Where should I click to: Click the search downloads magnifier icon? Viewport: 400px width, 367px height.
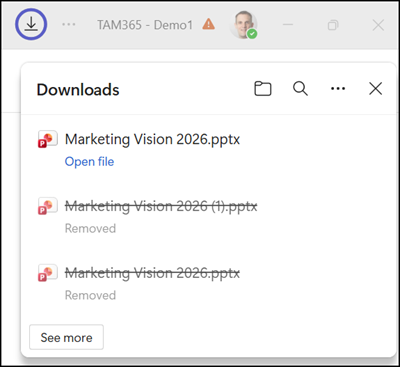[x=300, y=89]
